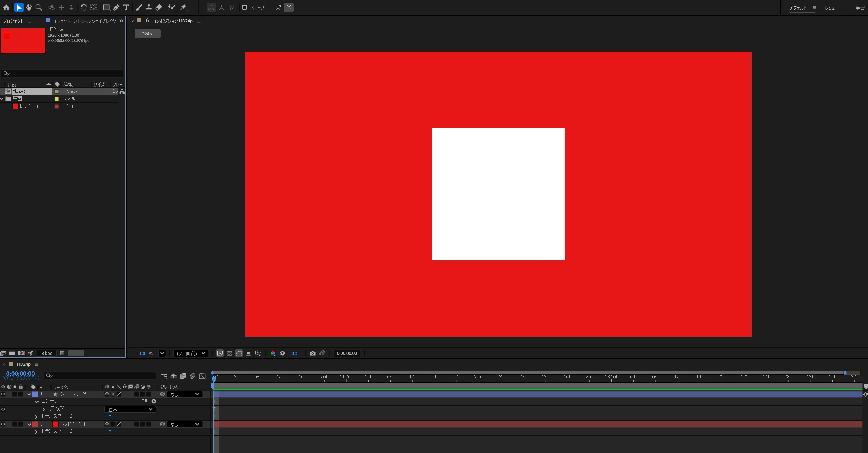Select the Horizontal Type tool
This screenshot has height=453, width=868.
point(127,7)
